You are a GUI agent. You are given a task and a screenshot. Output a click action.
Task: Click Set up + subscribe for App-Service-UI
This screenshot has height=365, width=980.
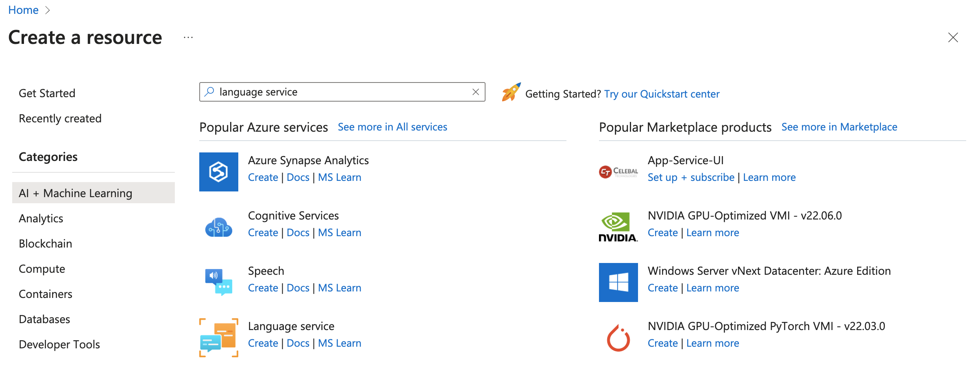coord(691,177)
